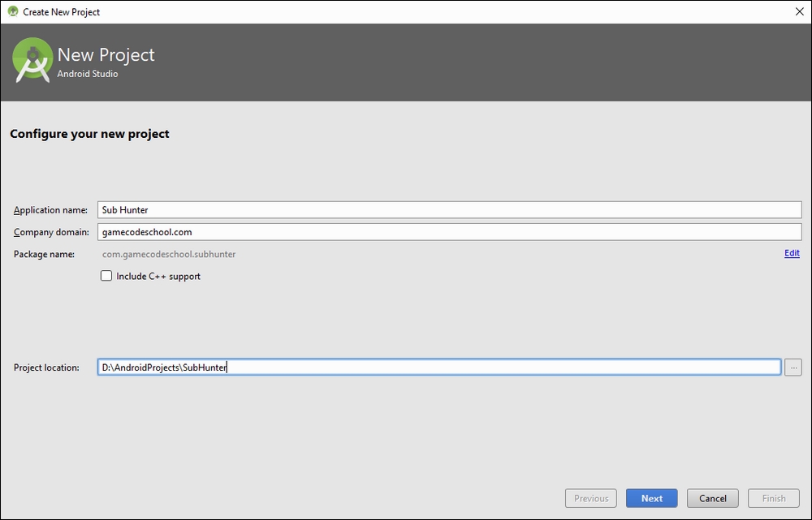Edit the package name via the Edit link
This screenshot has width=812, height=520.
click(x=792, y=253)
